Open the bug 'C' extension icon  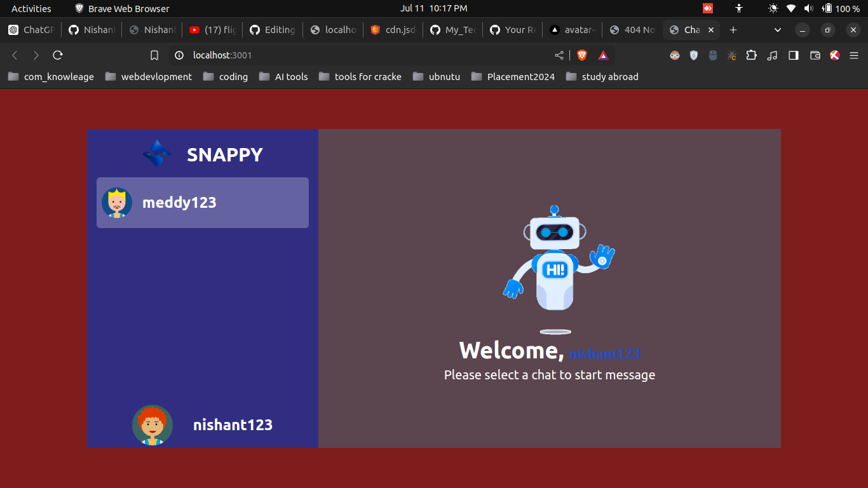click(732, 55)
